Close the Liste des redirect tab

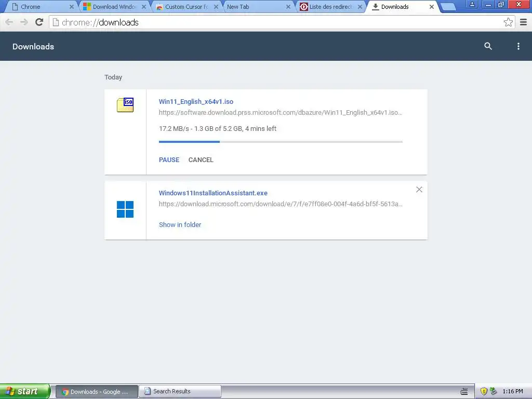tap(360, 7)
